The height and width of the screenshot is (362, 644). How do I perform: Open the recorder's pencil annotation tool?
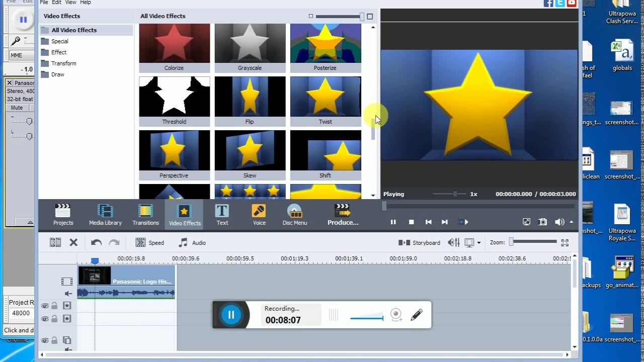coord(417,315)
